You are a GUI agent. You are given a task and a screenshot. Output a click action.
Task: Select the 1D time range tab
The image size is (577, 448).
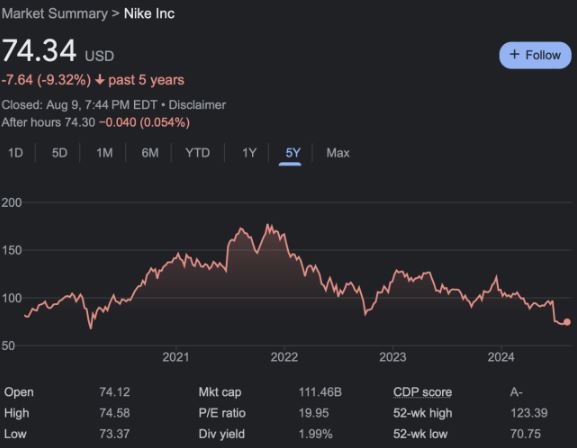pyautogui.click(x=16, y=153)
